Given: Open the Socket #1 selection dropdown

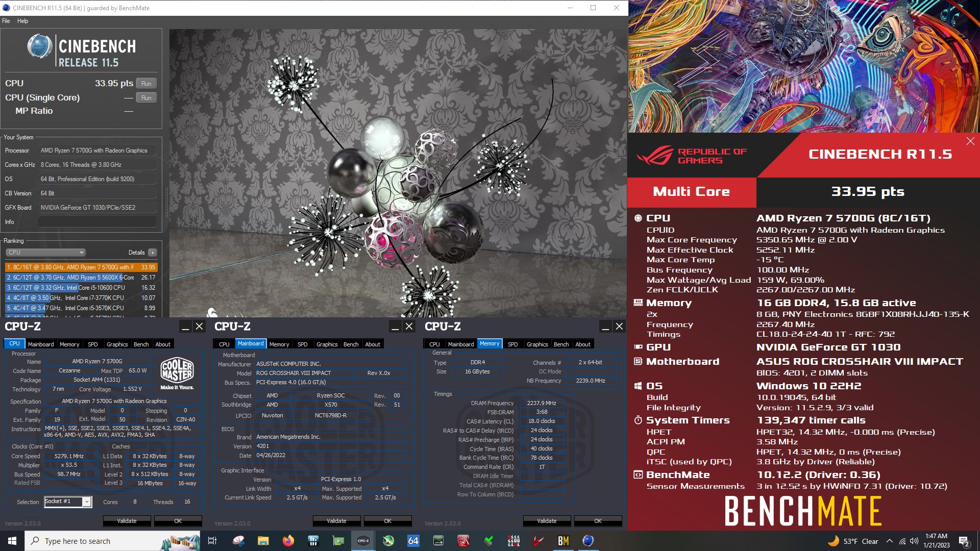Looking at the screenshot, I should (67, 502).
